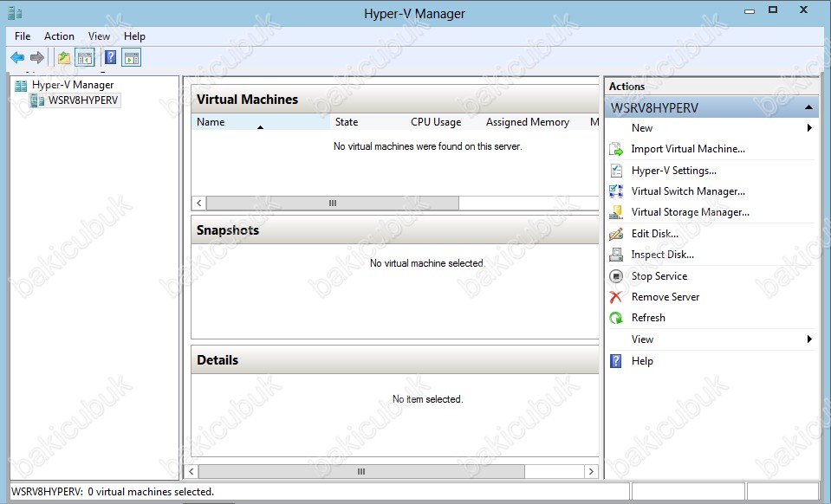The image size is (831, 504).
Task: Click the Hyper-V Settings icon
Action: (x=616, y=171)
